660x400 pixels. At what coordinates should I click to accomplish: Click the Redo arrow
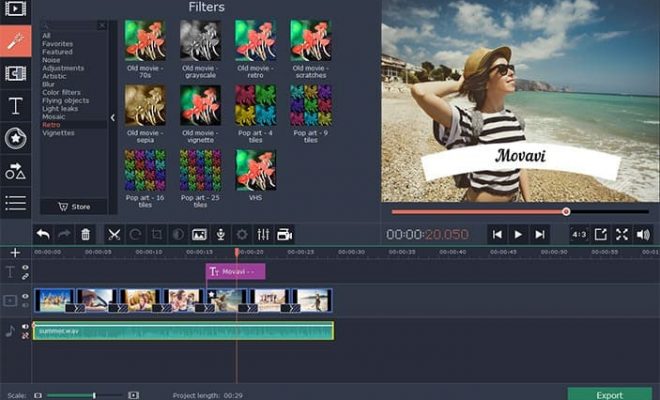64,234
